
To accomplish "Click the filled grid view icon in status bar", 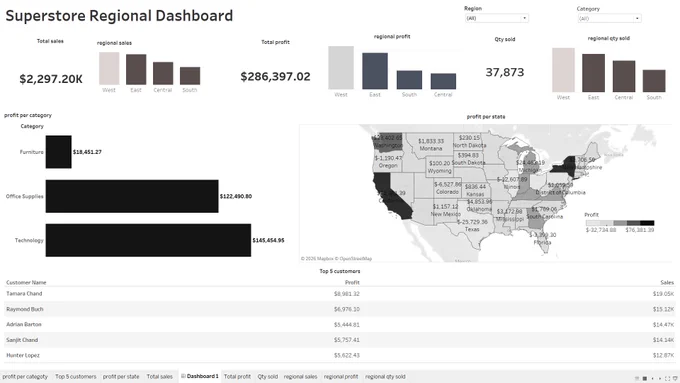I will pos(644,379).
